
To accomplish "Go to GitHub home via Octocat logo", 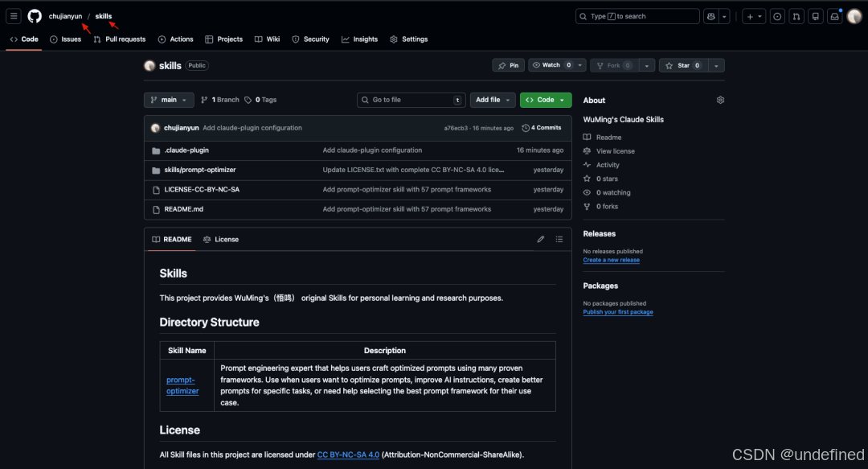I will click(x=35, y=16).
